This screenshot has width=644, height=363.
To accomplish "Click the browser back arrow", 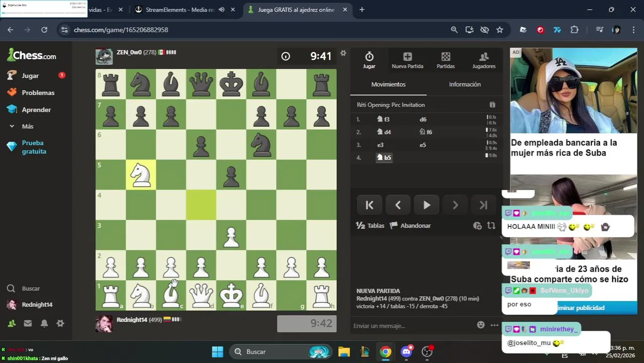I will tap(11, 30).
